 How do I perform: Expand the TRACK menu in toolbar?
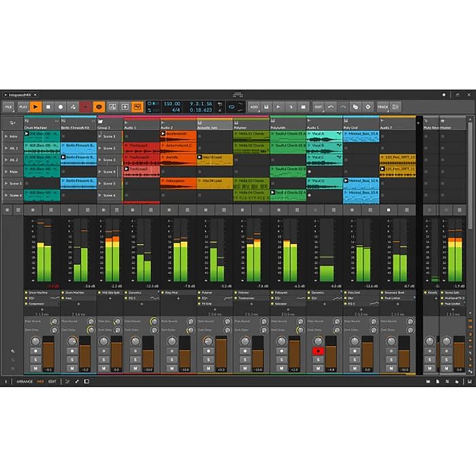(x=383, y=107)
